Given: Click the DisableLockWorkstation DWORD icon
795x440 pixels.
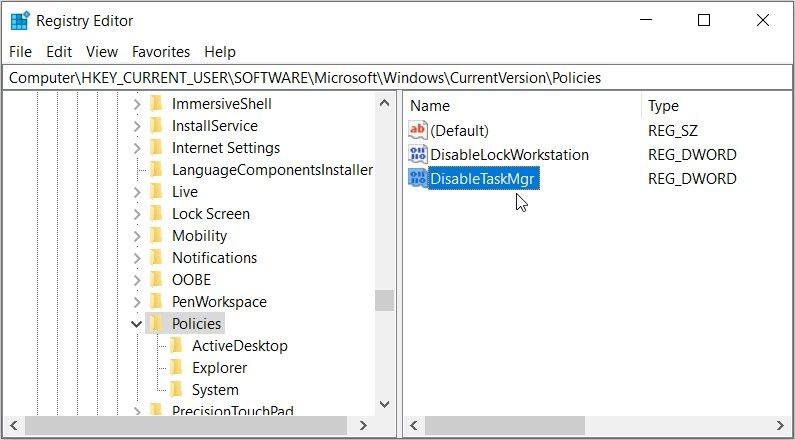Looking at the screenshot, I should (417, 155).
